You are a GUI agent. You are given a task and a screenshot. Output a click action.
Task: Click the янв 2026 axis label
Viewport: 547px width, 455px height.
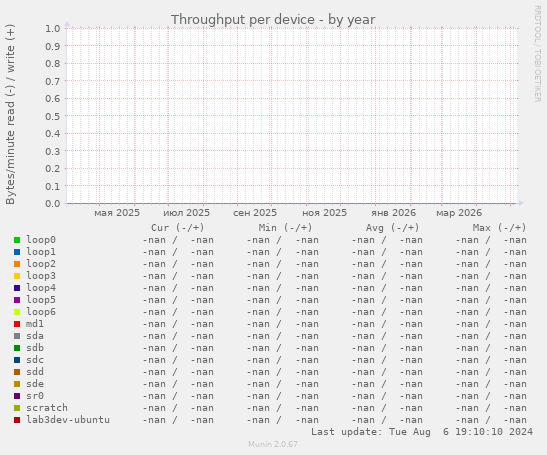coord(394,213)
